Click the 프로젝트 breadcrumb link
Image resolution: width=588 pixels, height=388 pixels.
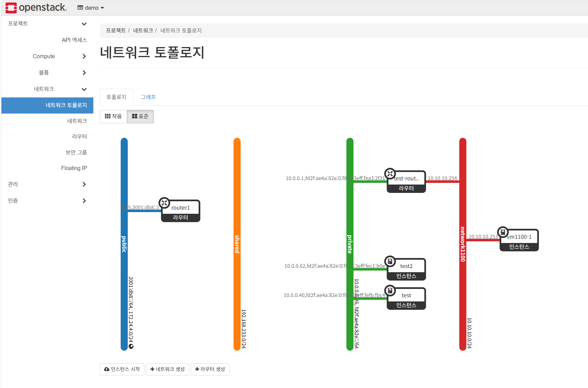[x=116, y=30]
